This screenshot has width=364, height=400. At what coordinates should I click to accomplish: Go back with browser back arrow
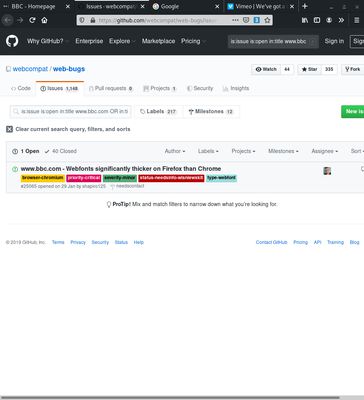tap(8, 20)
